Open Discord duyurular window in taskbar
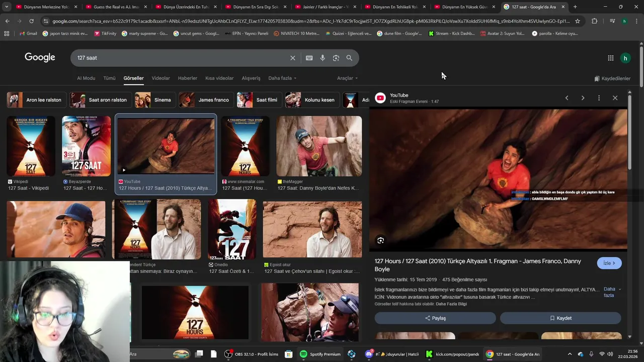644x362 pixels. click(x=392, y=354)
